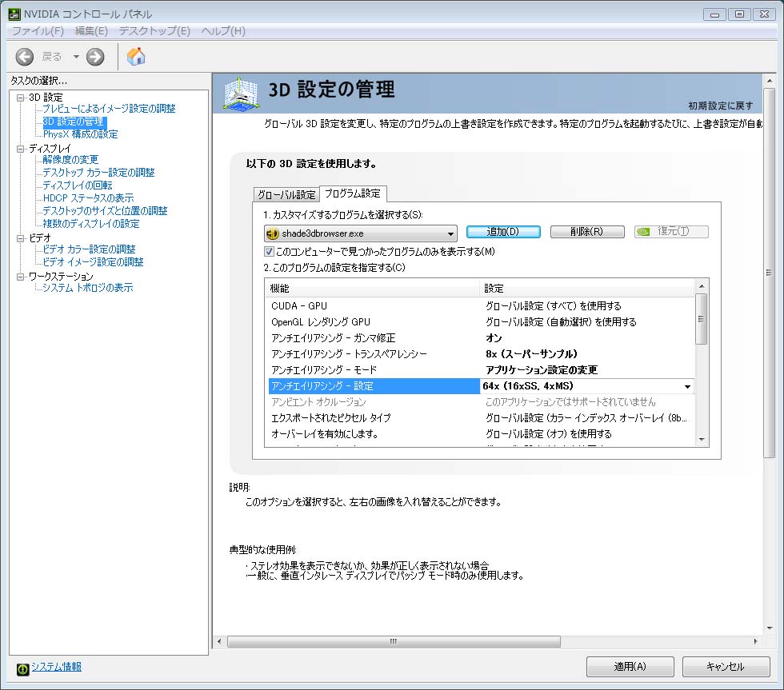Screen dimensions: 784x690
Task: Click the 機能 column header
Action: pos(372,289)
